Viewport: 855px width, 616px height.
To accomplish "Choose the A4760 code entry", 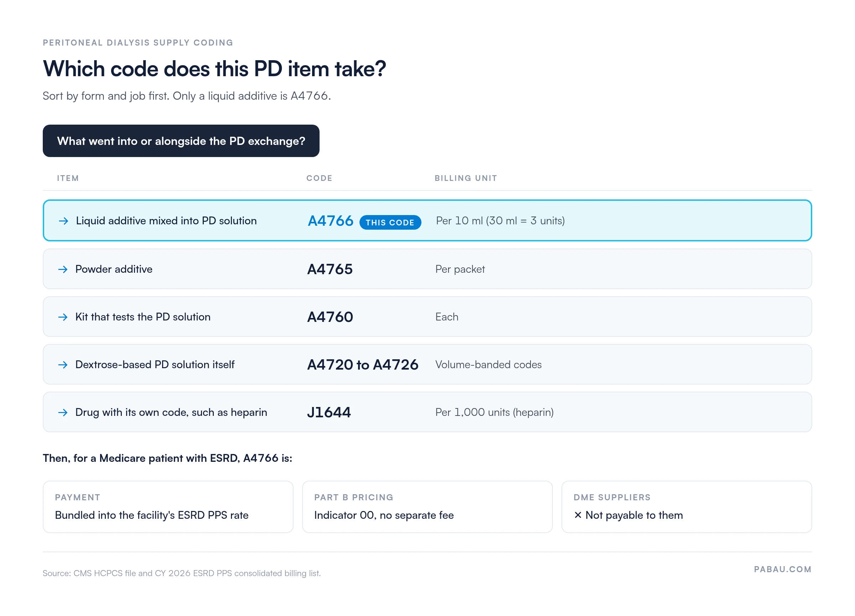I will click(330, 317).
